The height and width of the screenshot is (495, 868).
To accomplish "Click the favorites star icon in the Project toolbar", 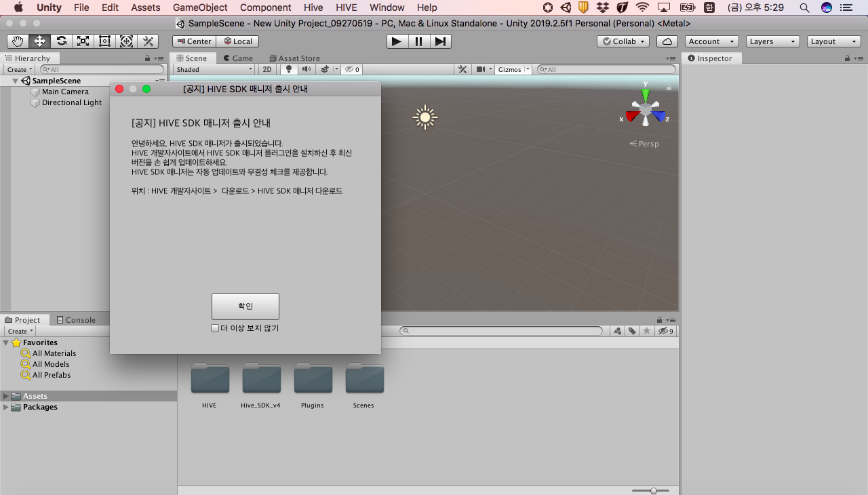I will (x=647, y=331).
